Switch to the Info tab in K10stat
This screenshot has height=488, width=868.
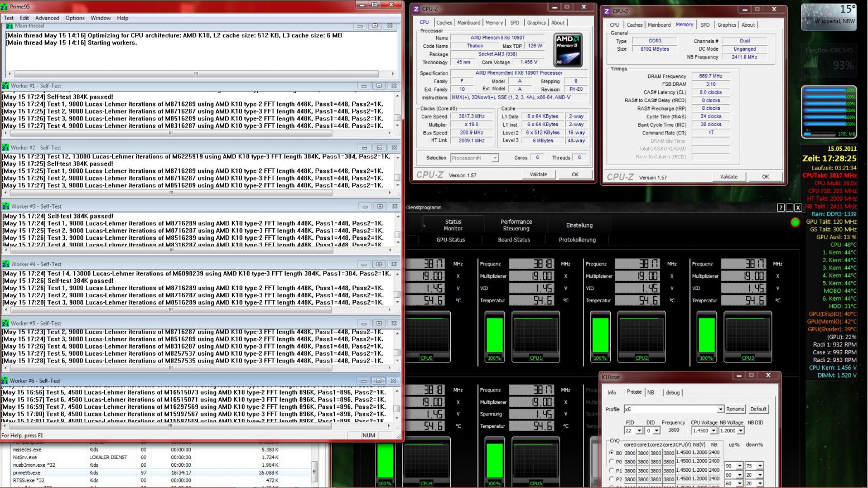point(612,393)
